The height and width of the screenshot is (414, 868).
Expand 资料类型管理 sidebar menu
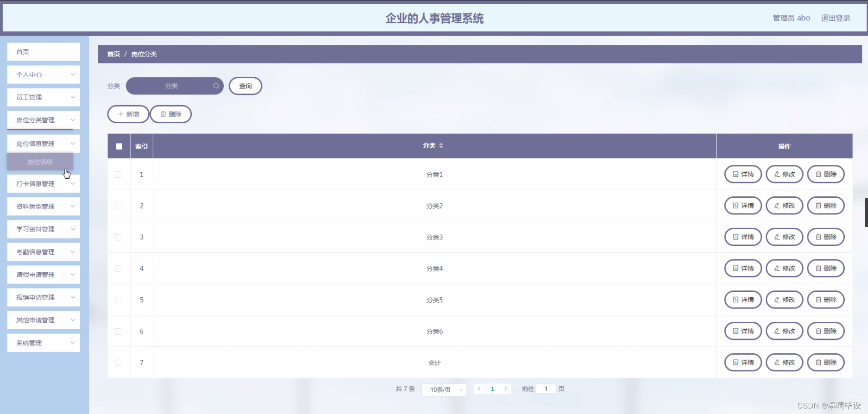[x=44, y=207]
